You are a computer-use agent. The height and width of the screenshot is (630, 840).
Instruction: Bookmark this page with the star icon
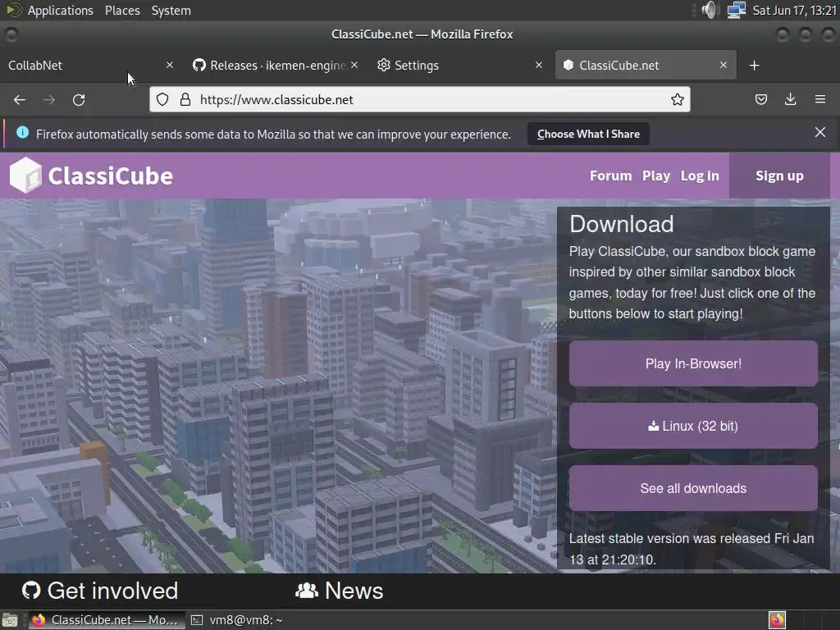677,99
